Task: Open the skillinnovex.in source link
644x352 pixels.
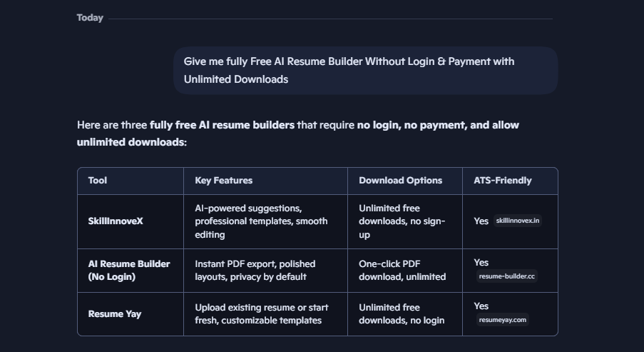Action: [518, 221]
